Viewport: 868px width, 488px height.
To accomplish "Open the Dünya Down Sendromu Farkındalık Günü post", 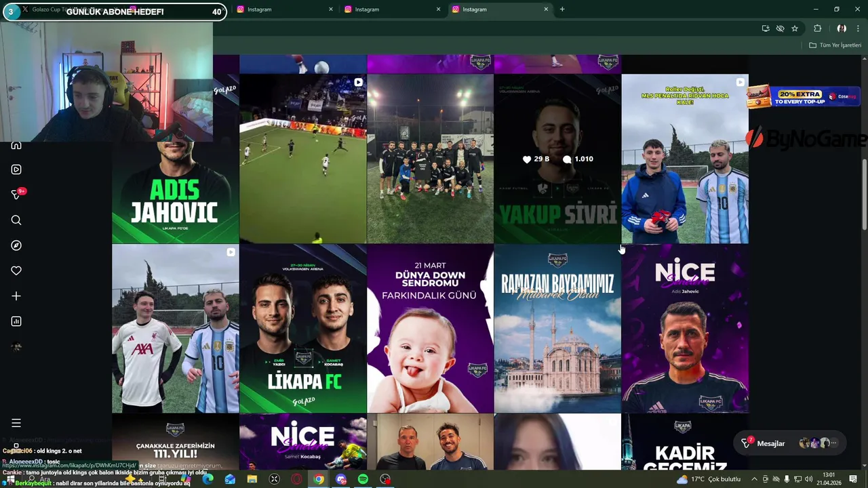I will [x=430, y=329].
